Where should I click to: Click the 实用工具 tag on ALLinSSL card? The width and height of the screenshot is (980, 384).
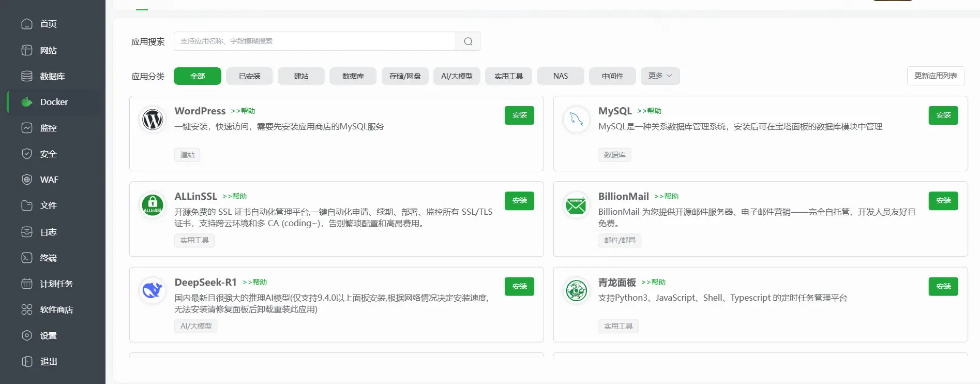[x=194, y=240]
